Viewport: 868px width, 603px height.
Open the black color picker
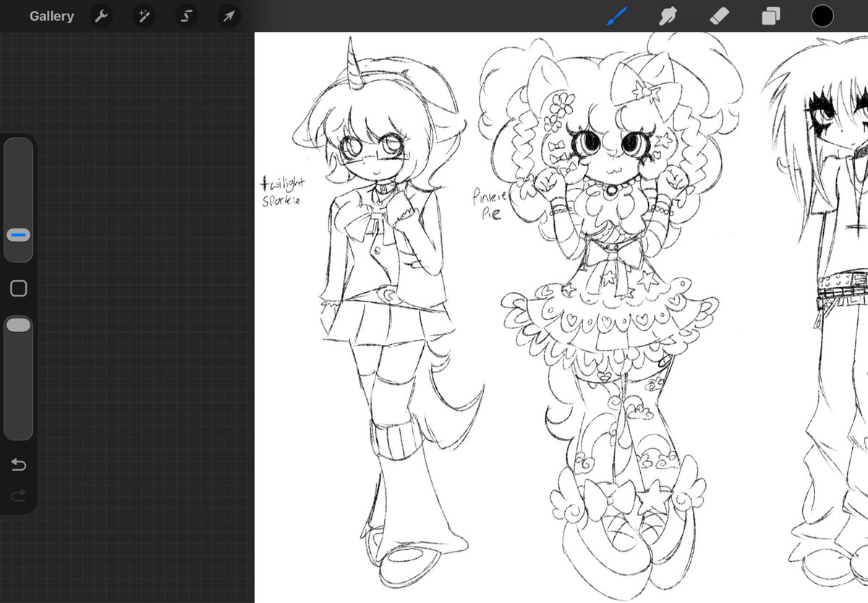(x=822, y=16)
